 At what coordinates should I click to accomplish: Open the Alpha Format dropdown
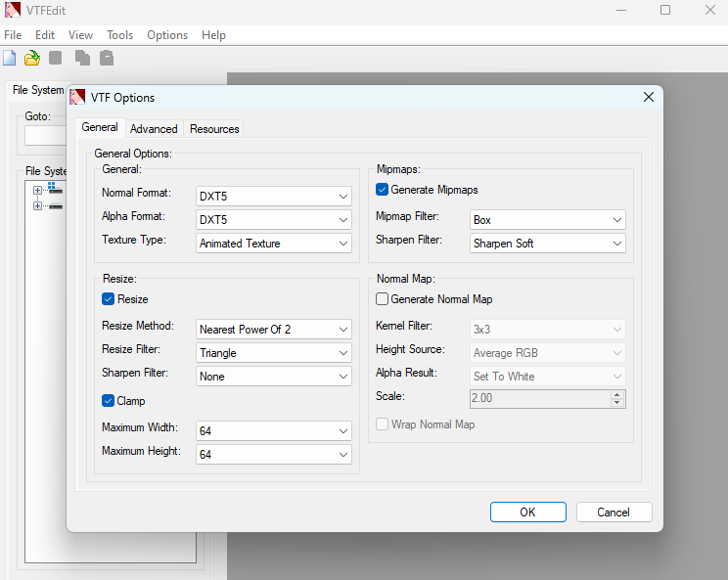(x=273, y=219)
